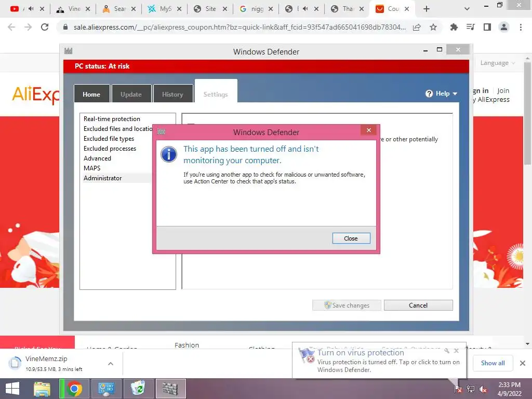Click Show all downloads

pos(493,363)
